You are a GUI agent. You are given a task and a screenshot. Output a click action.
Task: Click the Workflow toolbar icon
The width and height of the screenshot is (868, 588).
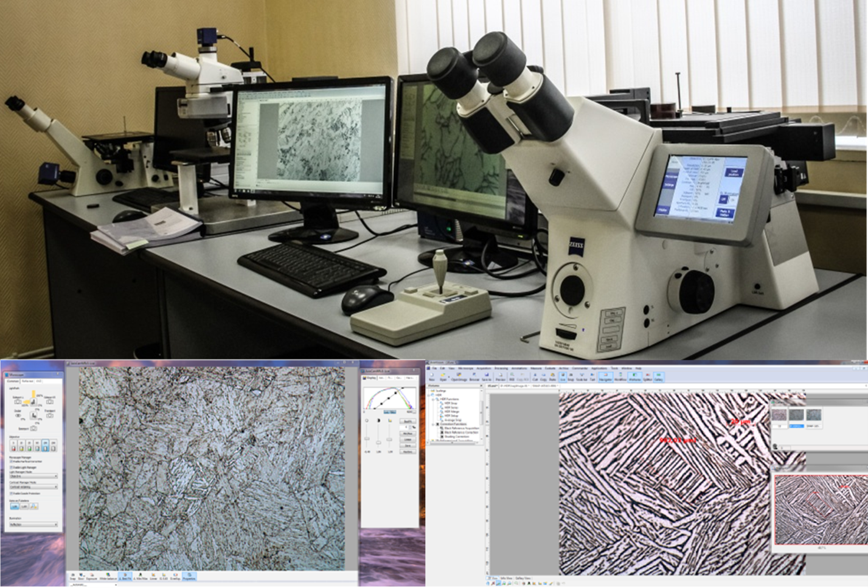pyautogui.click(x=620, y=377)
